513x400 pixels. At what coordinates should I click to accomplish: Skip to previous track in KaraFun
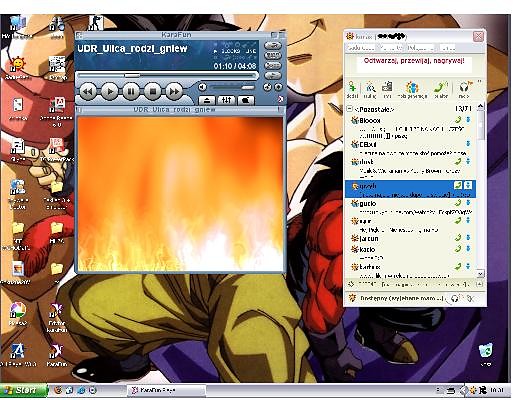click(88, 91)
